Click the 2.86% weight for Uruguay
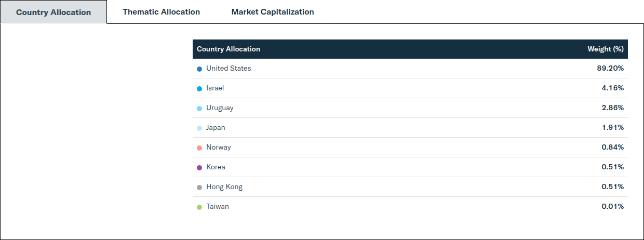Image resolution: width=644 pixels, height=240 pixels. (x=613, y=108)
